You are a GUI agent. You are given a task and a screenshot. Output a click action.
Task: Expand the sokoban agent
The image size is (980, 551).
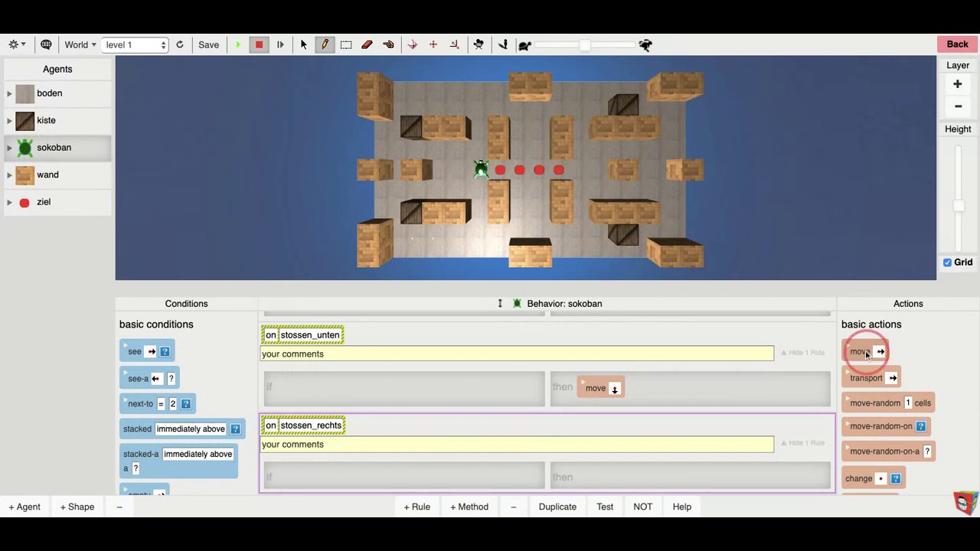tap(9, 148)
